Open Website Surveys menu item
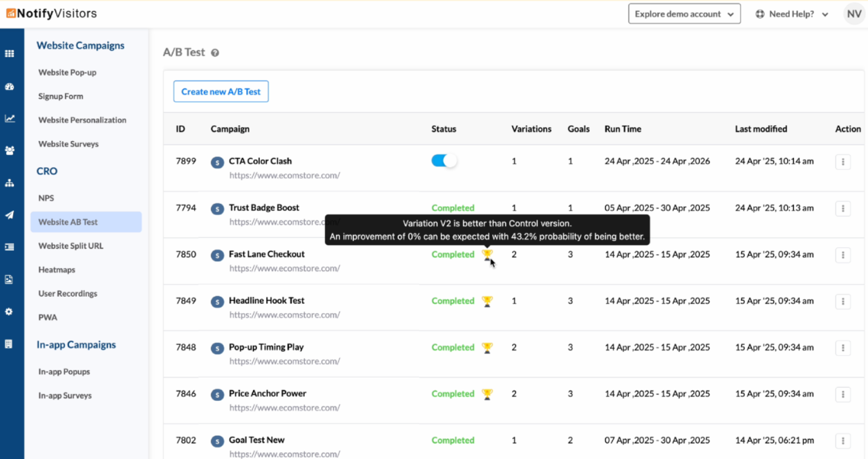868x459 pixels. coord(68,144)
